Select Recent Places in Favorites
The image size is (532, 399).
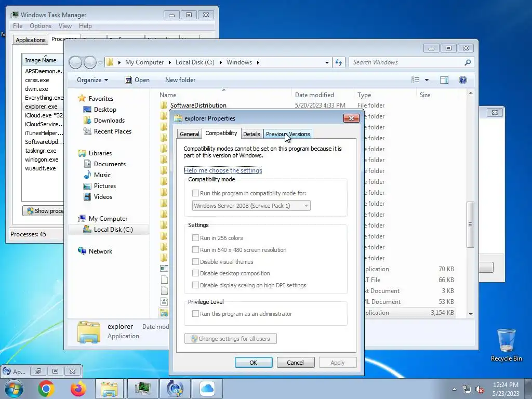[x=112, y=131]
